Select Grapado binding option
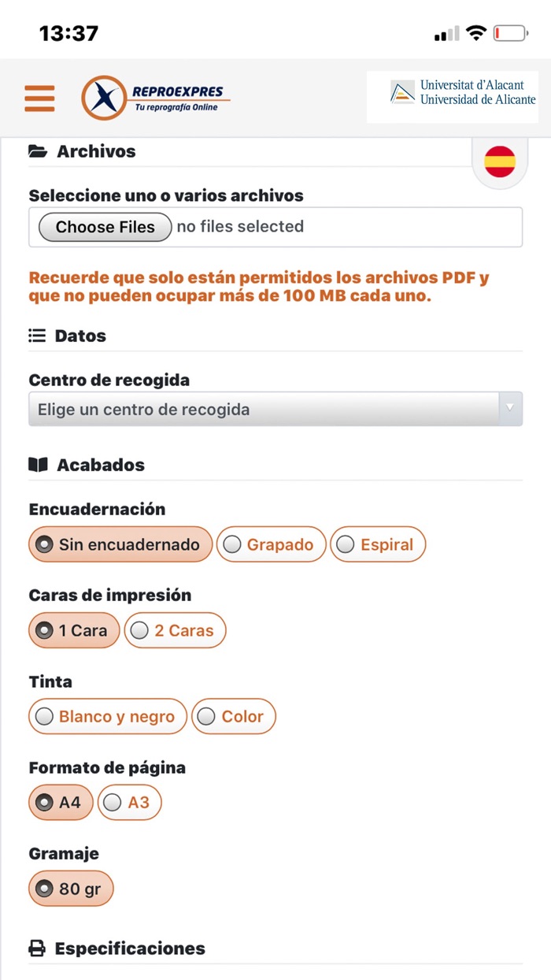The height and width of the screenshot is (980, 551). (271, 544)
